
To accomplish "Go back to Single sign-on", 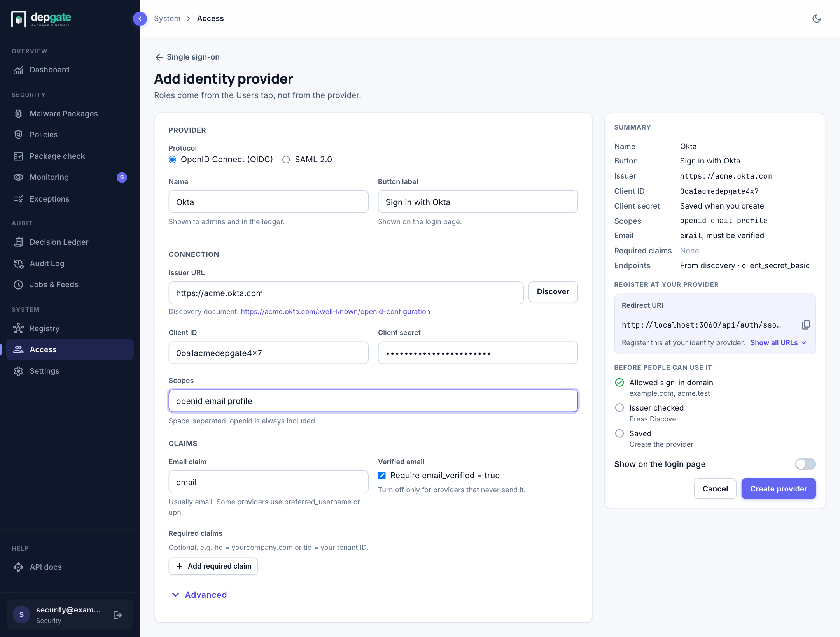I will 187,57.
